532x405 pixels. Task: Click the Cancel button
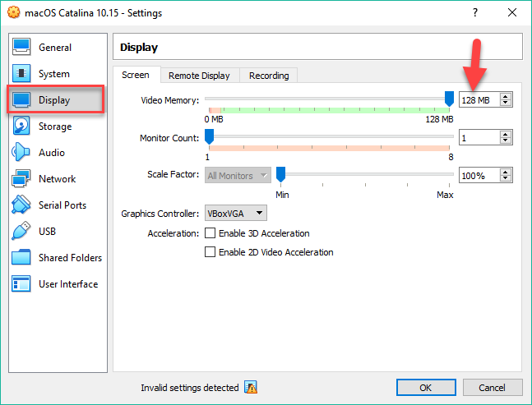(x=492, y=387)
